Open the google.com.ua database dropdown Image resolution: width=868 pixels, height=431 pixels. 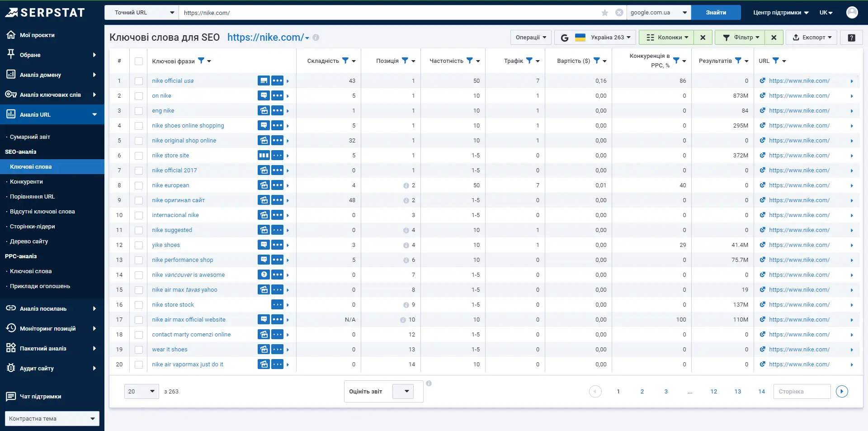pyautogui.click(x=659, y=13)
